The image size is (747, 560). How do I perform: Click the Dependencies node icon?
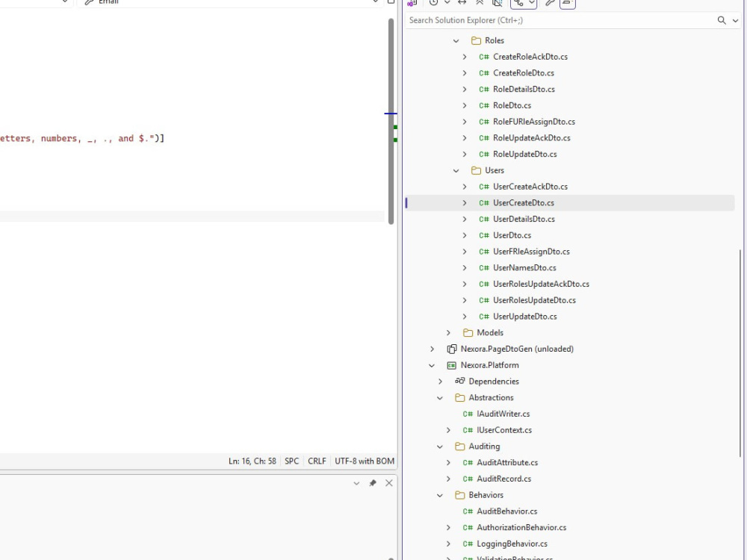pos(459,381)
